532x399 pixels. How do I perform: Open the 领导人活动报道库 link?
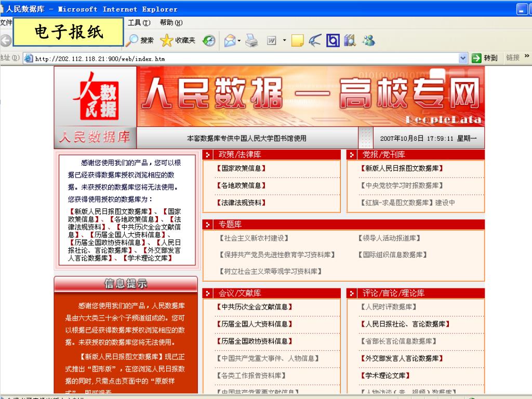pos(389,238)
